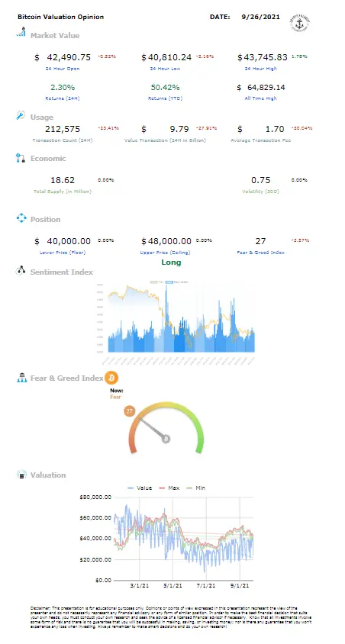Click the Usage heading
The image size is (345, 644).
tap(42, 117)
